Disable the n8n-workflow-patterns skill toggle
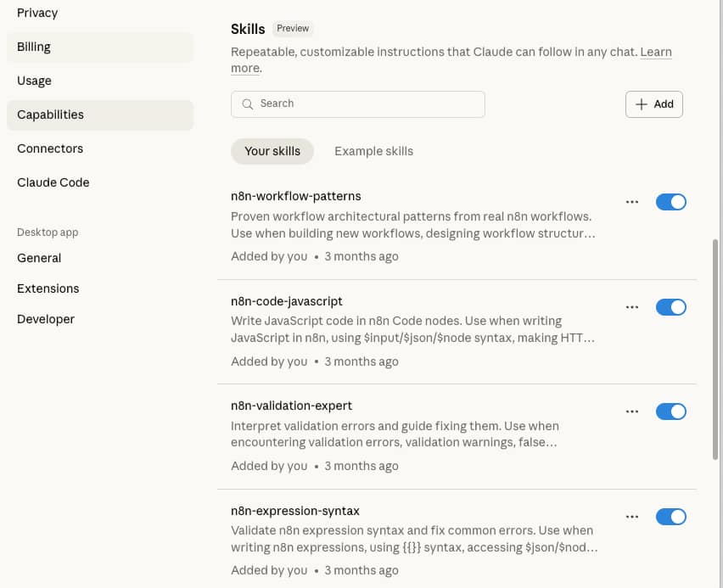Image resolution: width=723 pixels, height=588 pixels. [x=670, y=202]
